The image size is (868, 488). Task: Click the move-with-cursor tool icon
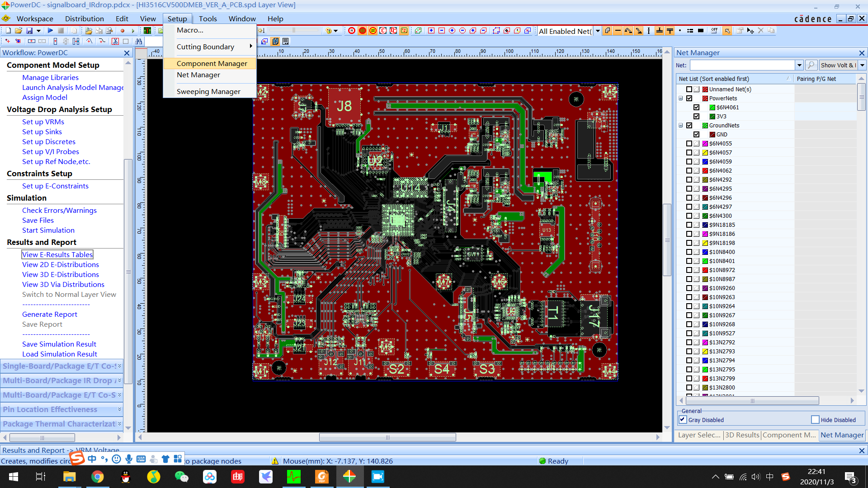[x=750, y=31]
